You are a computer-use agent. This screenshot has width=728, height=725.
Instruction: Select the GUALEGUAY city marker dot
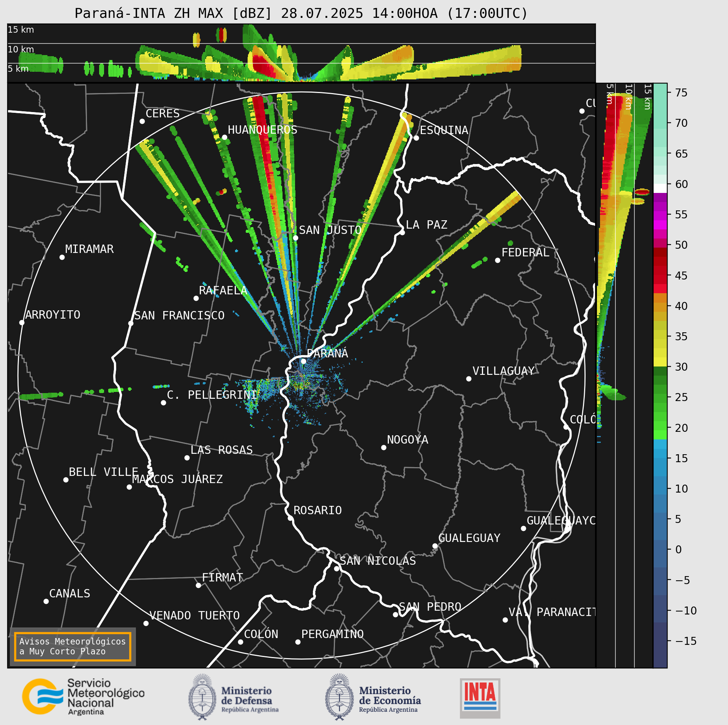(435, 546)
